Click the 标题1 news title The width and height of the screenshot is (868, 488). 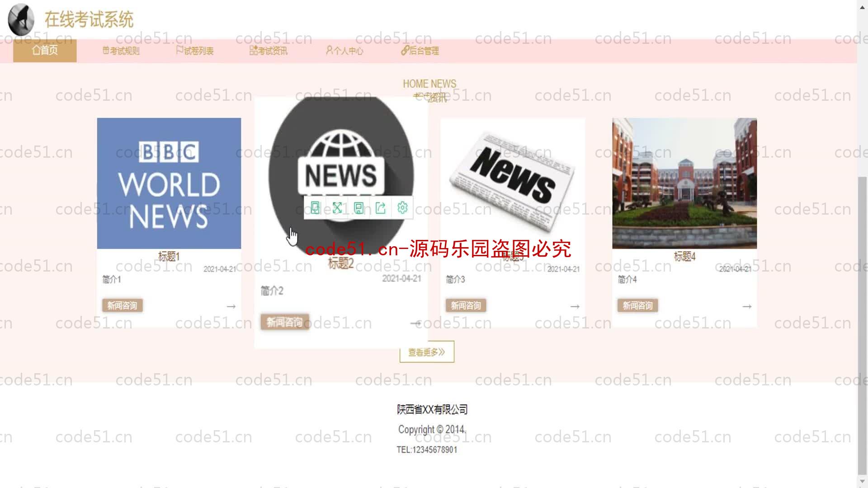pyautogui.click(x=169, y=257)
